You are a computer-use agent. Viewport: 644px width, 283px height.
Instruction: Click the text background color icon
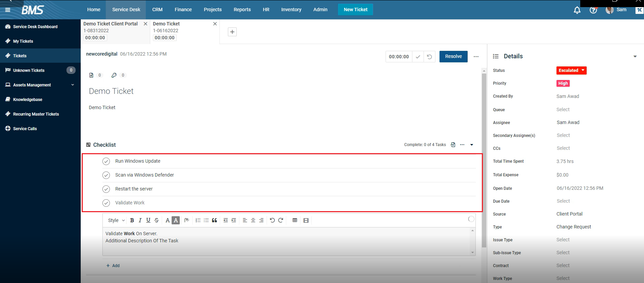pos(176,220)
